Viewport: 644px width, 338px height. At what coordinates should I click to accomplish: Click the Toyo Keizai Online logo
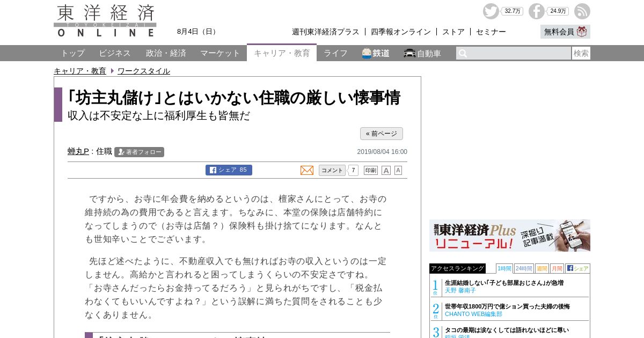coord(105,21)
